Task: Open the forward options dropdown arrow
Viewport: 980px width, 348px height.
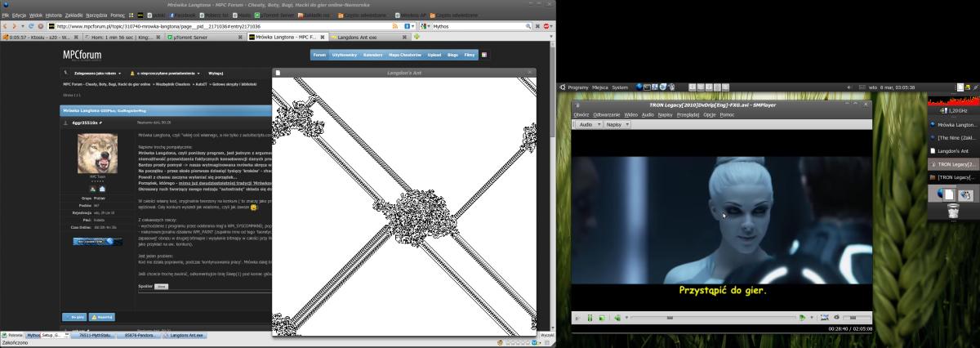Action: (x=812, y=317)
